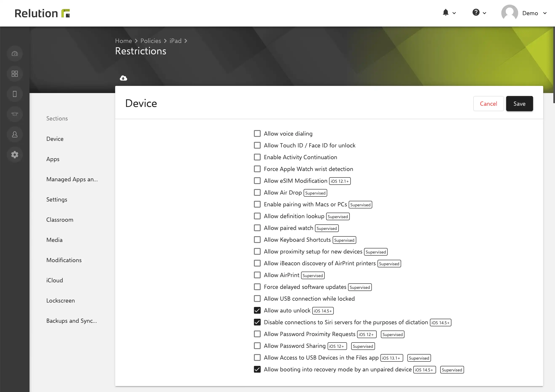Check Allow USB connection while locked

(x=257, y=299)
